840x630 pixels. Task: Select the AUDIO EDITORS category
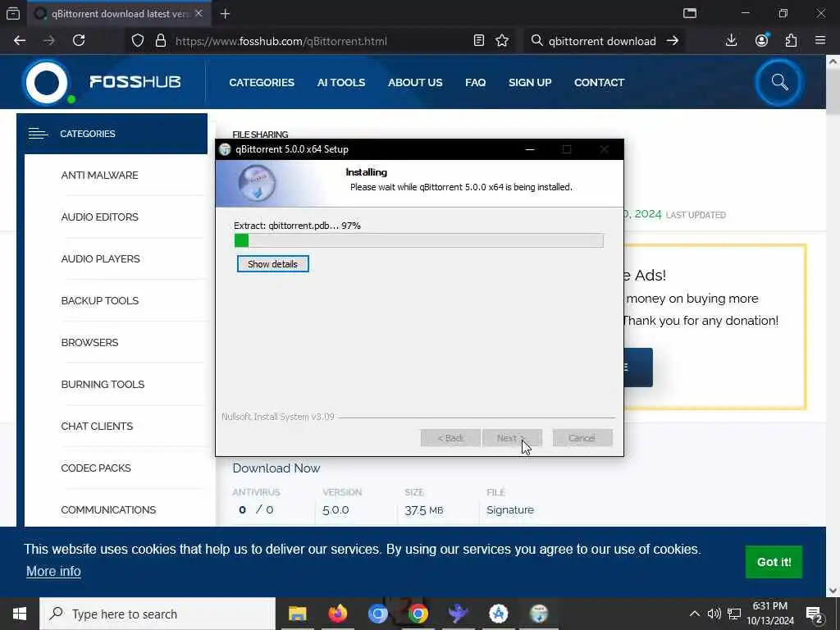[99, 217]
